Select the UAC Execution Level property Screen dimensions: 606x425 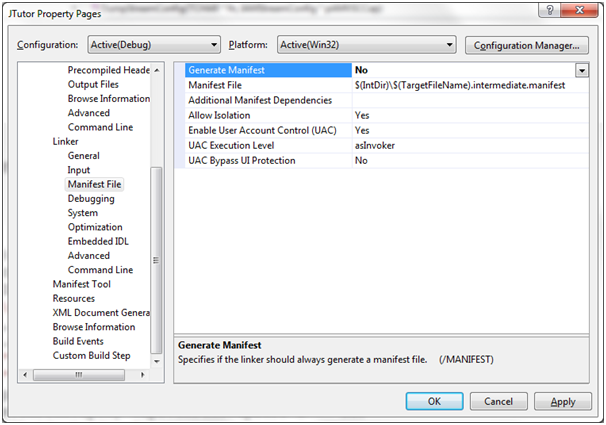point(231,146)
